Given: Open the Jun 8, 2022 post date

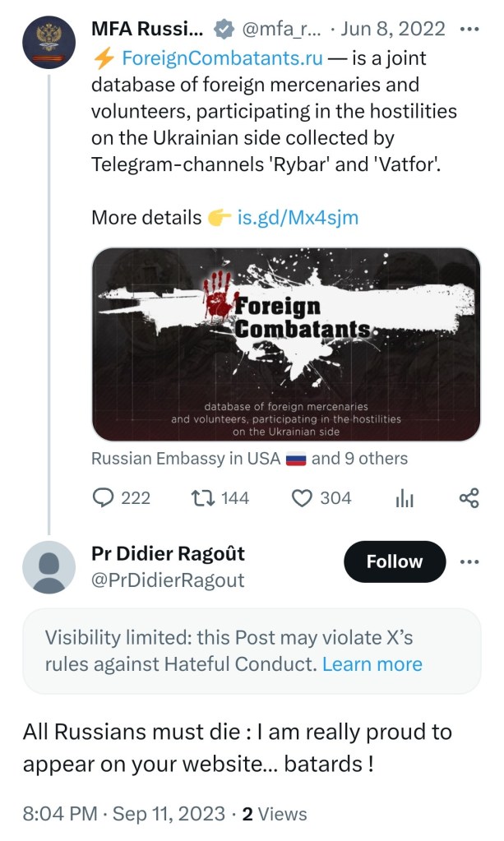Looking at the screenshot, I should (x=394, y=30).
